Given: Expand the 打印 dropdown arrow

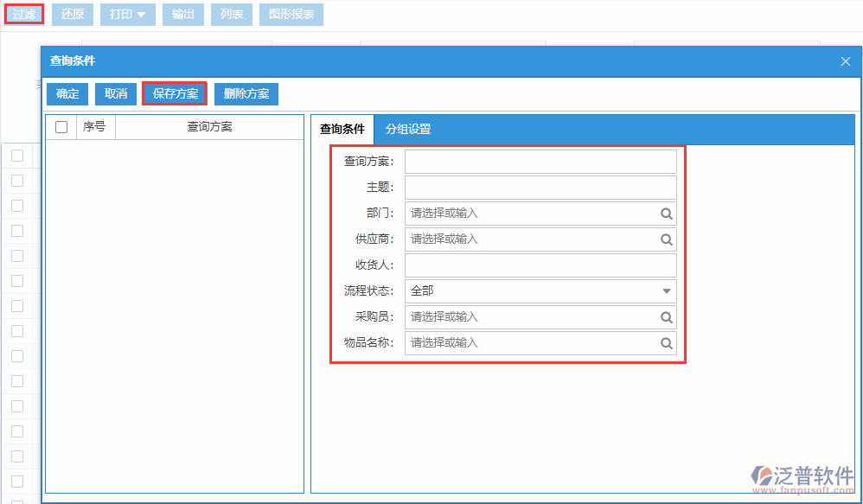Looking at the screenshot, I should click(141, 14).
